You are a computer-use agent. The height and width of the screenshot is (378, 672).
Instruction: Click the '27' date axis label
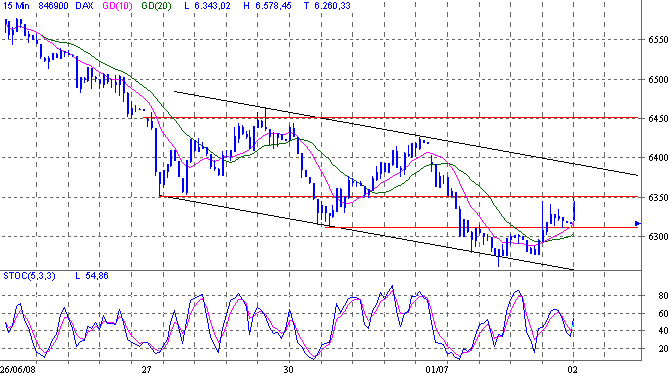pos(147,370)
